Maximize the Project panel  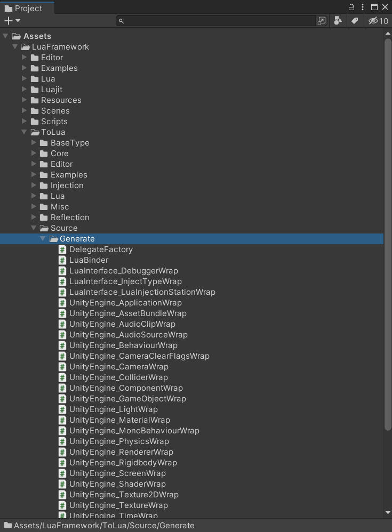374,7
